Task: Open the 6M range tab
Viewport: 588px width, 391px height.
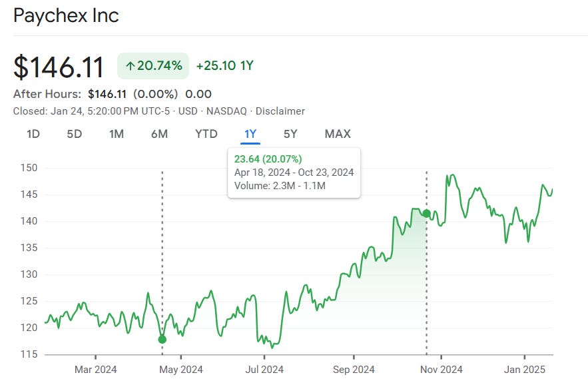Action: tap(159, 134)
